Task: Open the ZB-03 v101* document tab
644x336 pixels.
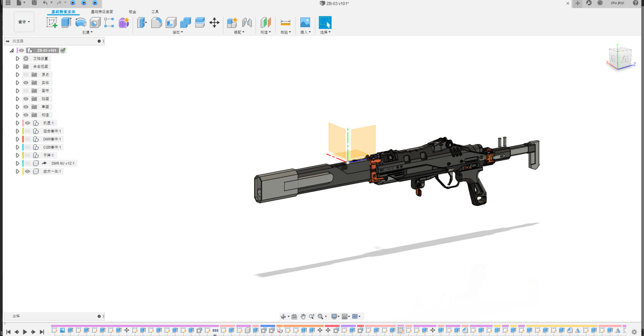Action: pyautogui.click(x=334, y=3)
